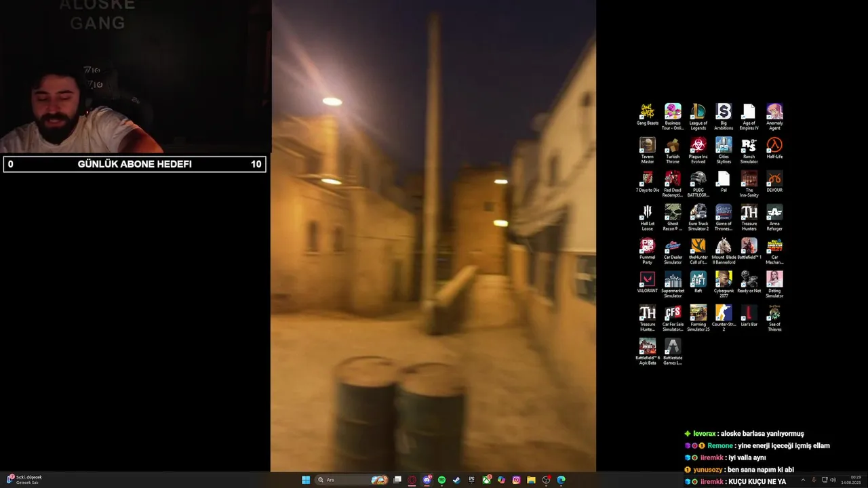This screenshot has width=868, height=488.
Task: Select the Battlefield 1 desktop icon
Action: pos(749,249)
